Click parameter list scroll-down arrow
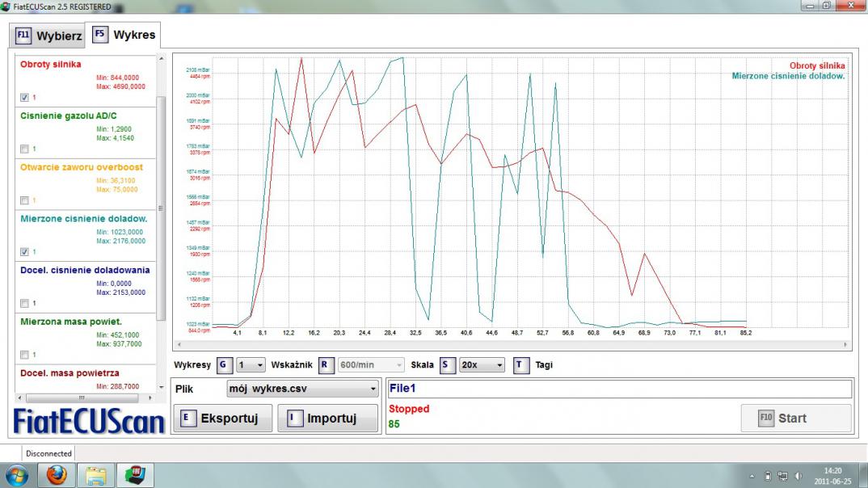Screen dimensions: 868x488 tap(161, 387)
